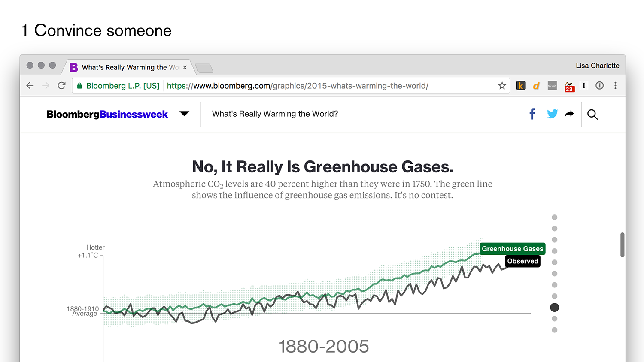Jump to the last navigation dot
The width and height of the screenshot is (644, 362).
[x=555, y=330]
